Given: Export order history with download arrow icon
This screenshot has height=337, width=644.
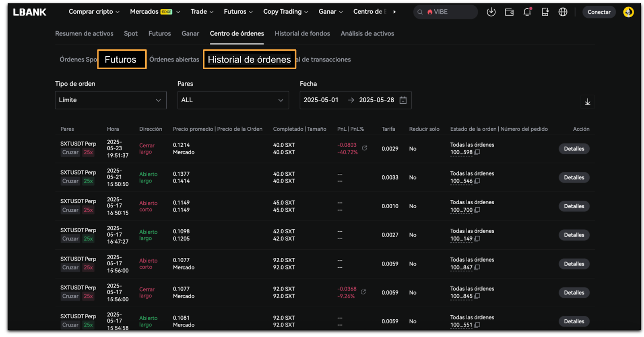Looking at the screenshot, I should [587, 102].
